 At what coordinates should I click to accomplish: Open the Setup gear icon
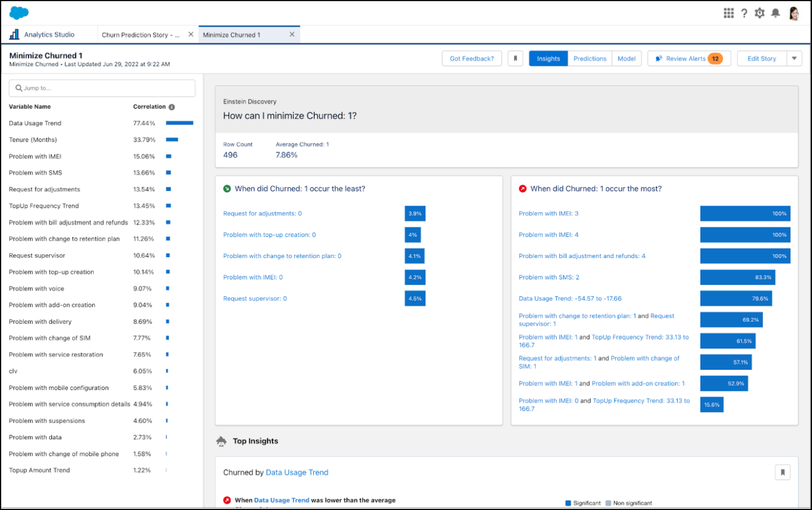click(x=760, y=13)
